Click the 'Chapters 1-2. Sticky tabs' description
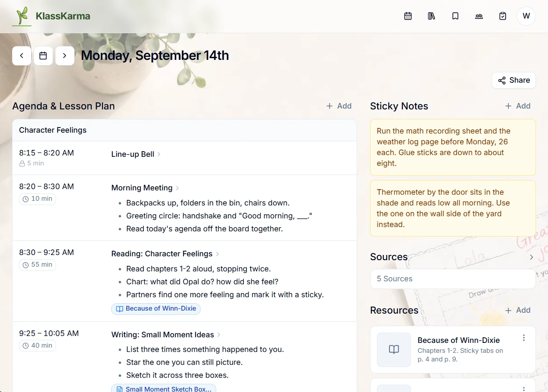 pos(460,355)
